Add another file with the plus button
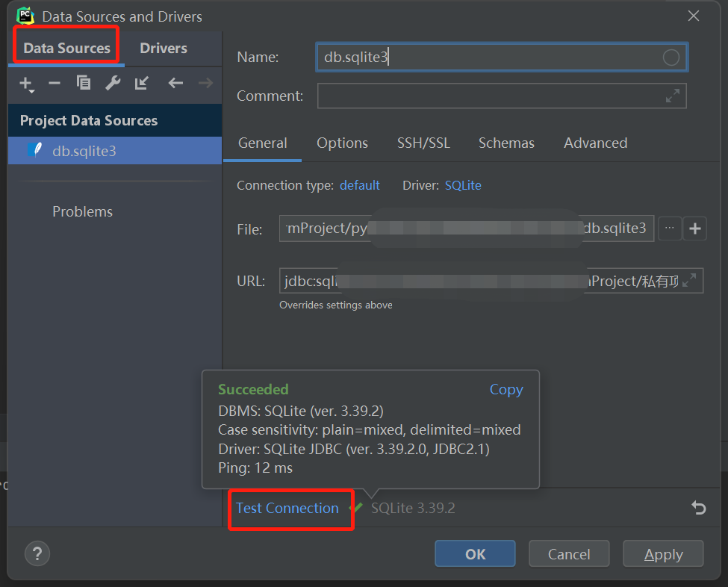 click(694, 229)
